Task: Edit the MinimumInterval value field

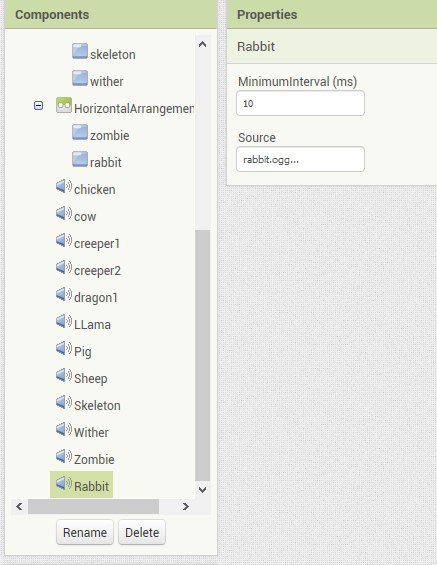Action: [x=300, y=103]
